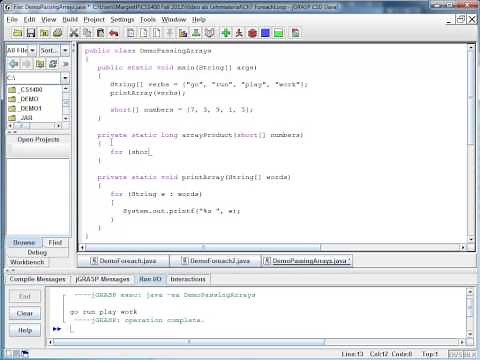
Task: Click the Remove CSD icon
Action: point(144,33)
